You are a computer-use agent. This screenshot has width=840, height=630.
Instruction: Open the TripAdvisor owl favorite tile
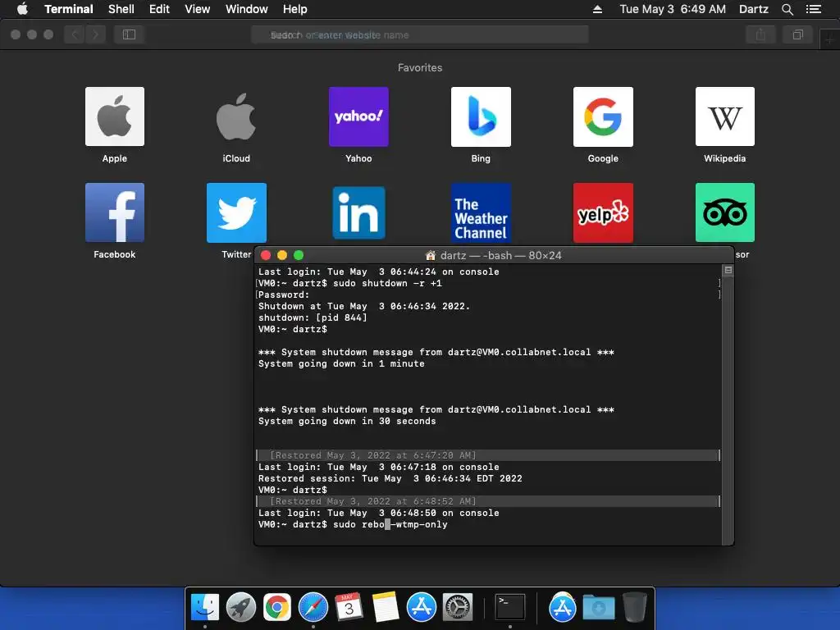[x=725, y=212]
